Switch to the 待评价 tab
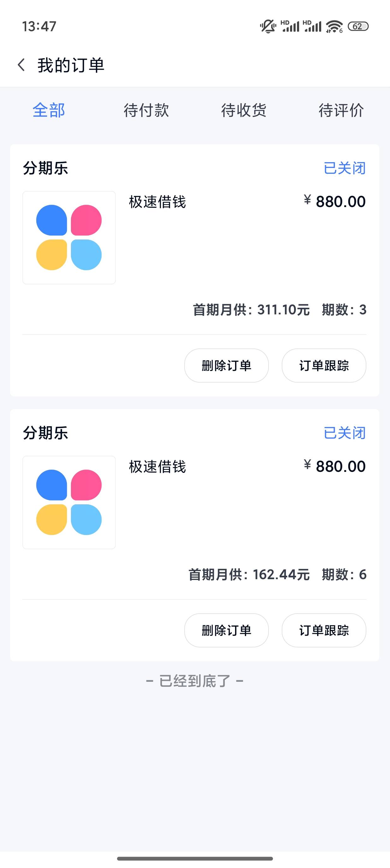 pos(341,110)
